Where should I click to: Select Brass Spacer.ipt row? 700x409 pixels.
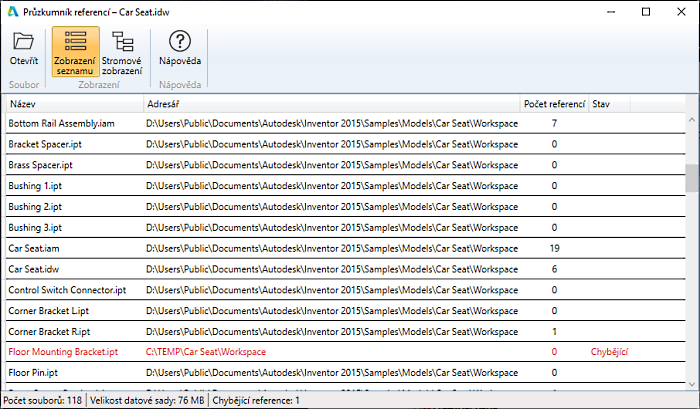(346, 165)
